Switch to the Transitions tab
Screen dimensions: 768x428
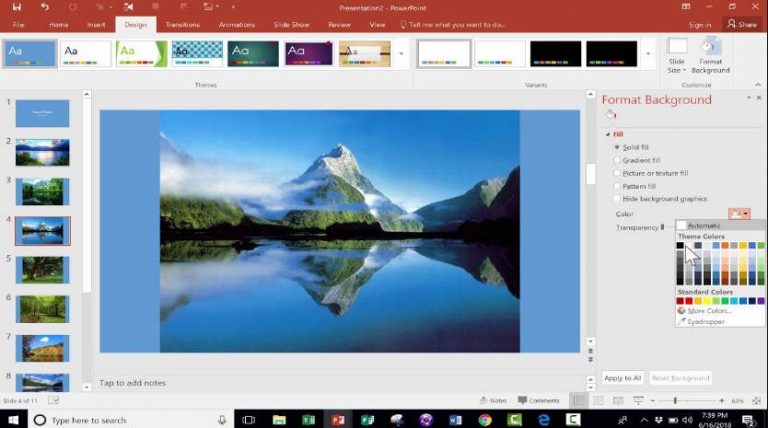[183, 24]
